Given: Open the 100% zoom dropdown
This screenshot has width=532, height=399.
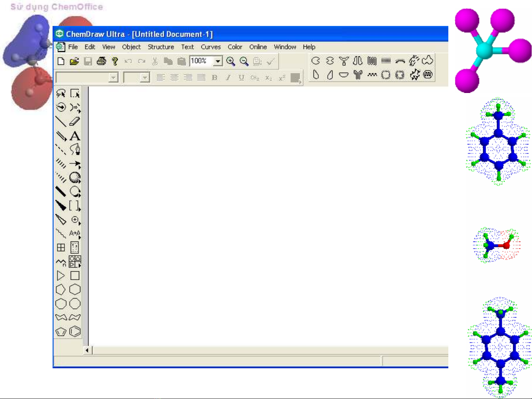Looking at the screenshot, I should tap(218, 61).
